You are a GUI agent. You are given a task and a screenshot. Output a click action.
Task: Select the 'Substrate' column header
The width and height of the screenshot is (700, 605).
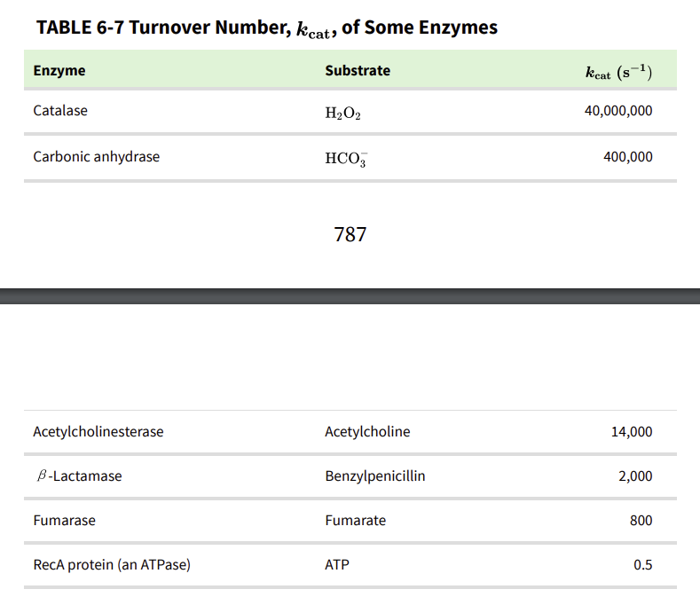pos(358,71)
